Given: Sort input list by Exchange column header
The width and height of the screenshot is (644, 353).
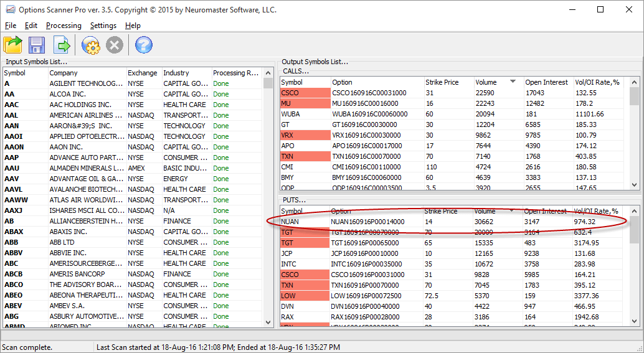Looking at the screenshot, I should click(x=144, y=73).
